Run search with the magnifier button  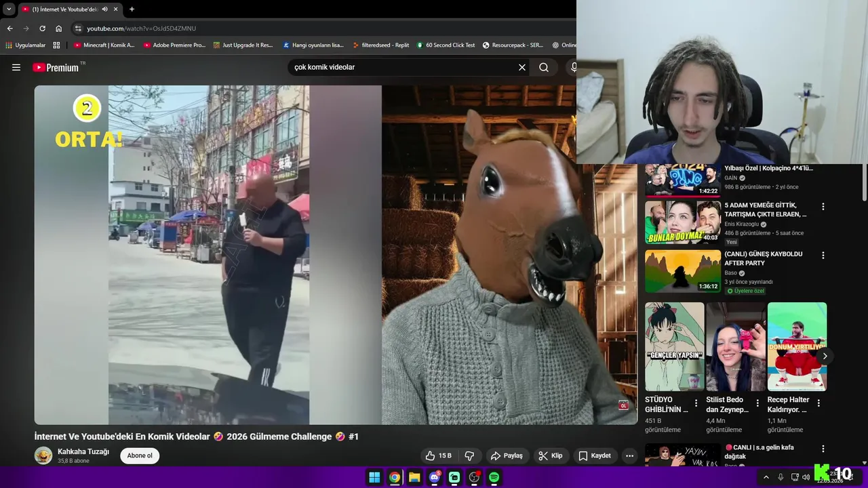(544, 67)
